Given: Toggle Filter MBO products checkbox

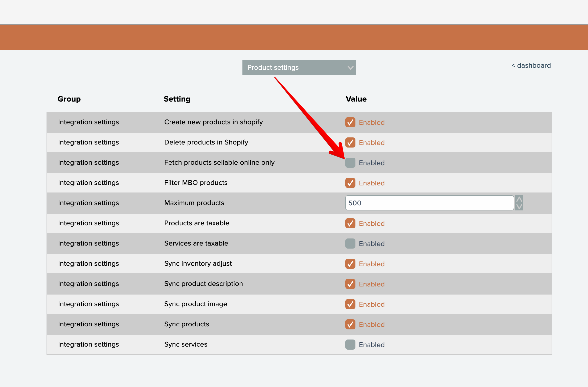Looking at the screenshot, I should [x=350, y=183].
